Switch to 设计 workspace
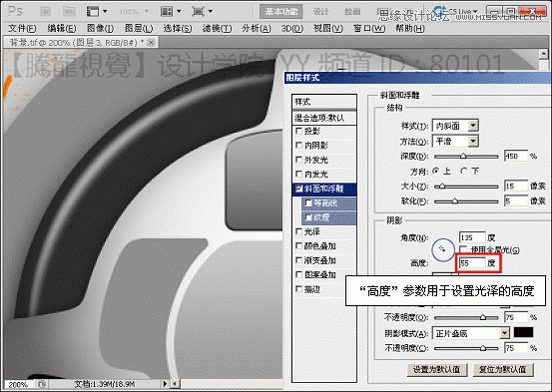The height and width of the screenshot is (392, 552). (321, 12)
